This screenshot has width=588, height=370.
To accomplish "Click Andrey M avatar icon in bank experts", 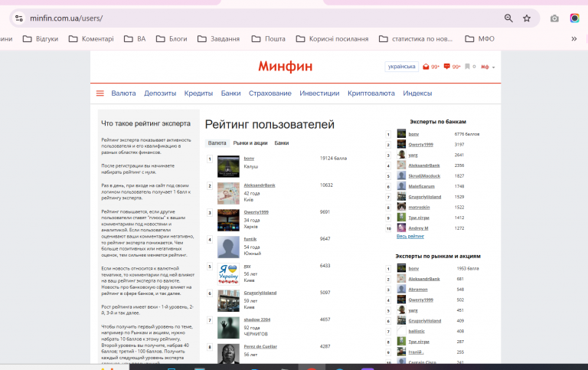I will [x=402, y=228].
